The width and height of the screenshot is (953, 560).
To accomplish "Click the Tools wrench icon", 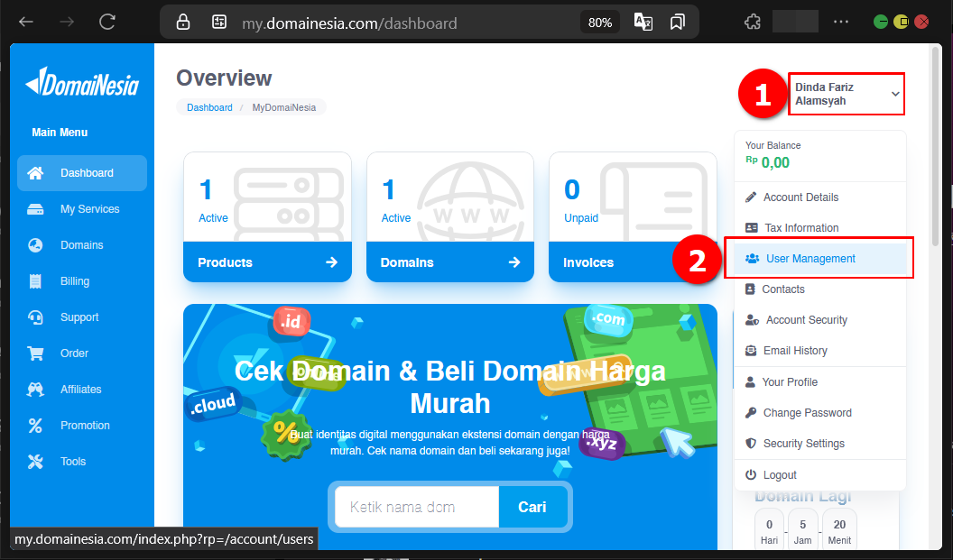I will 35,462.
